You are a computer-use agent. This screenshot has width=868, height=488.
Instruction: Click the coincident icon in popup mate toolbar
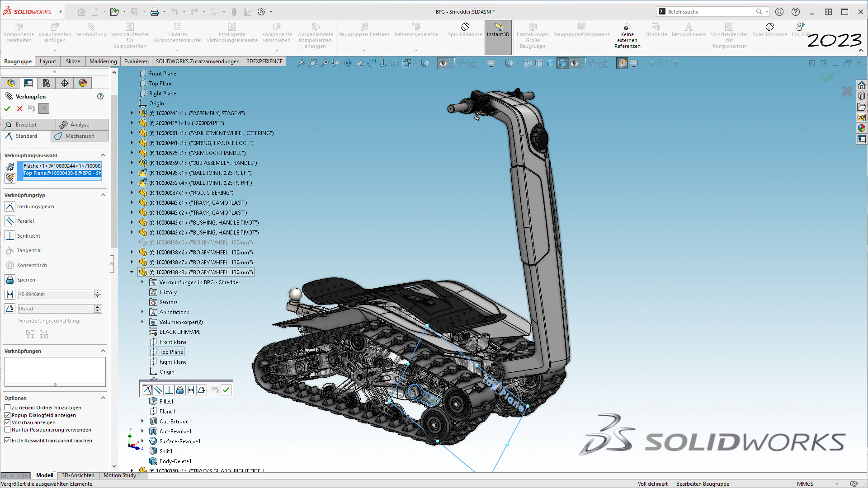pos(147,390)
